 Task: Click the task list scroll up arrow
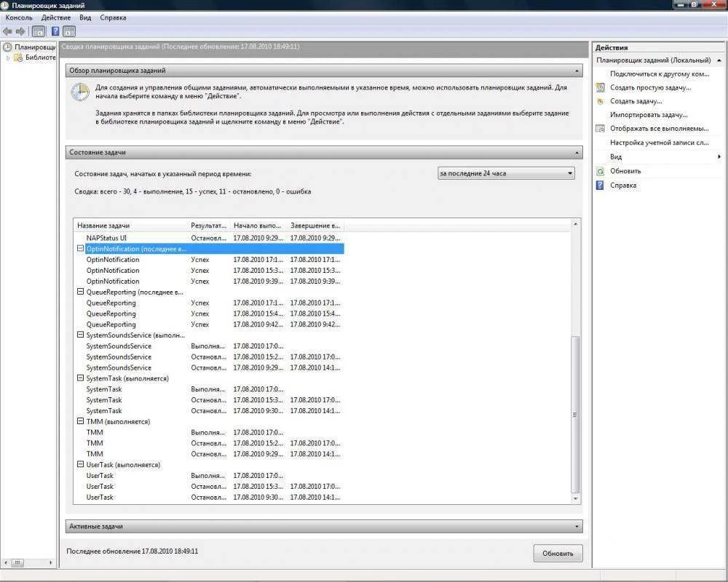(575, 224)
